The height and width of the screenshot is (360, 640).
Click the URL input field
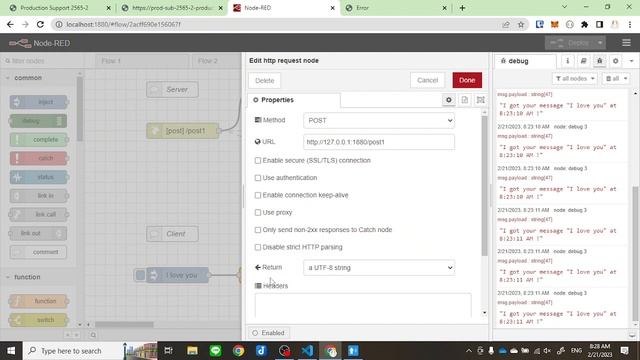[379, 142]
